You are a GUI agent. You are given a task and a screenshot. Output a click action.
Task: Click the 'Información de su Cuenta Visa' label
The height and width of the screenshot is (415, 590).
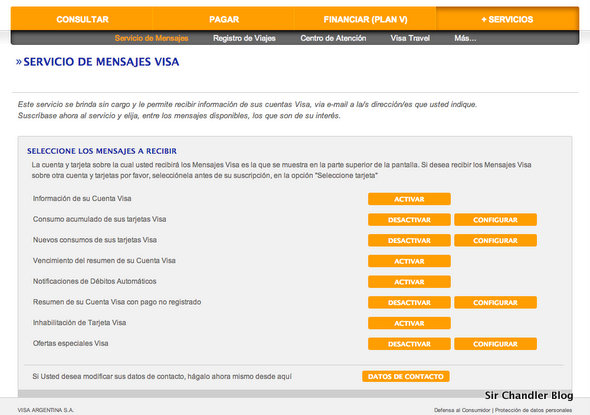pyautogui.click(x=82, y=198)
